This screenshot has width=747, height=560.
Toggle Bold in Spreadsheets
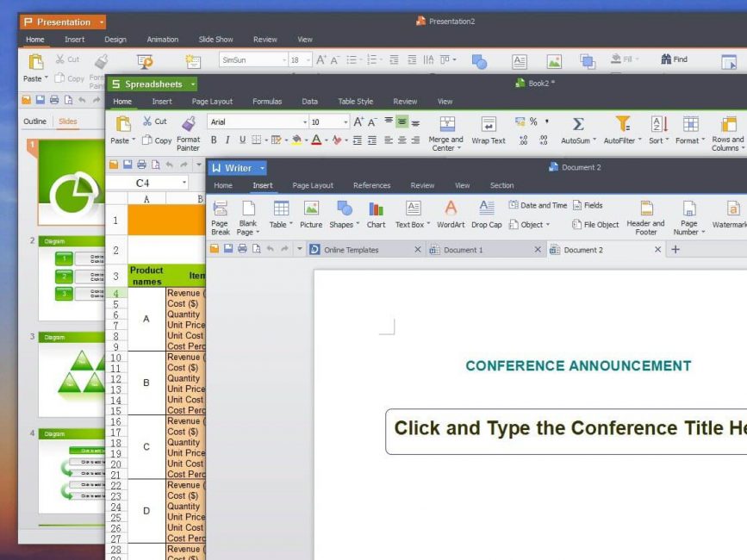pos(214,140)
